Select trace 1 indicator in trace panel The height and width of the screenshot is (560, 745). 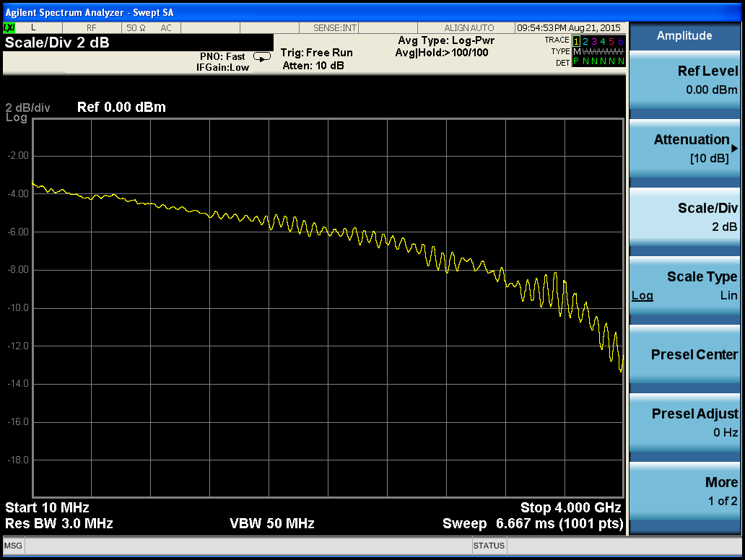coord(576,40)
